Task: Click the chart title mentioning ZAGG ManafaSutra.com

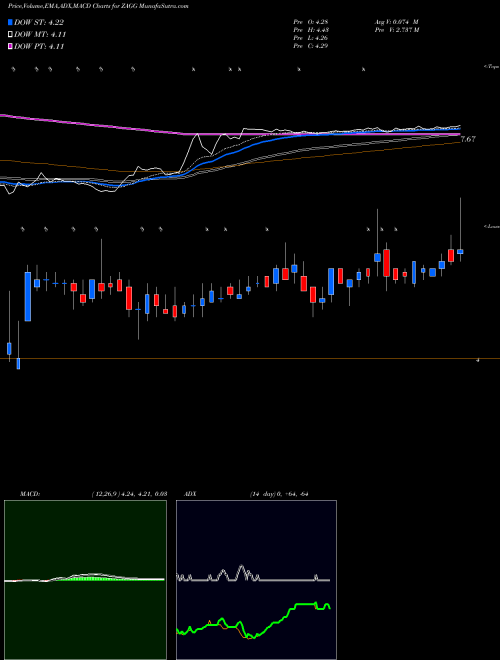Action: click(98, 6)
